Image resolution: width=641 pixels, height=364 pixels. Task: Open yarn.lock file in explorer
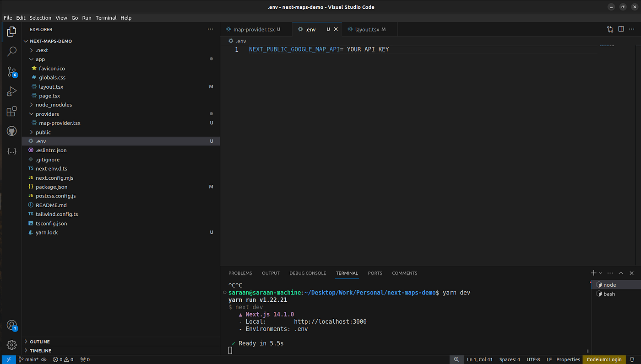pos(121,232)
